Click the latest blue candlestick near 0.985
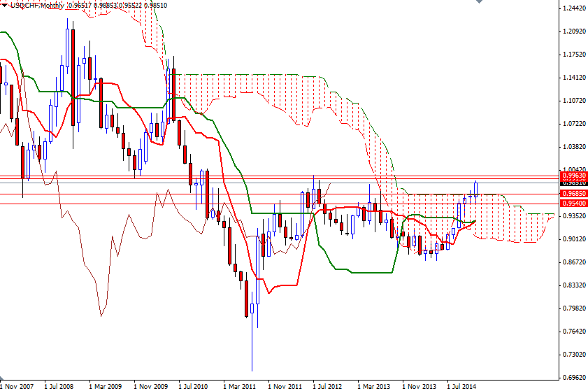The image size is (588, 391). tap(476, 190)
